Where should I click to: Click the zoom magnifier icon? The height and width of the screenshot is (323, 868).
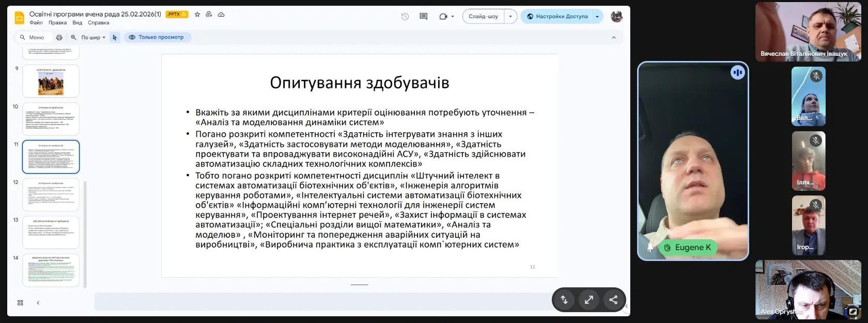pyautogui.click(x=73, y=37)
